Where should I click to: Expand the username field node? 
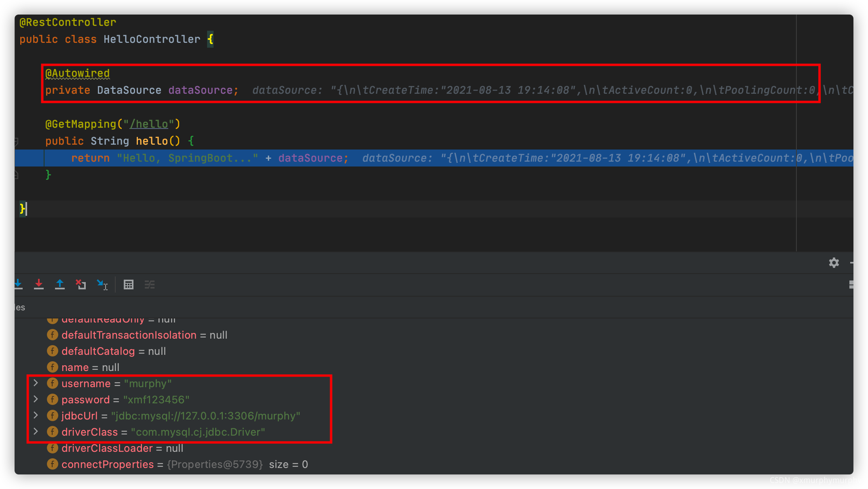click(x=36, y=383)
